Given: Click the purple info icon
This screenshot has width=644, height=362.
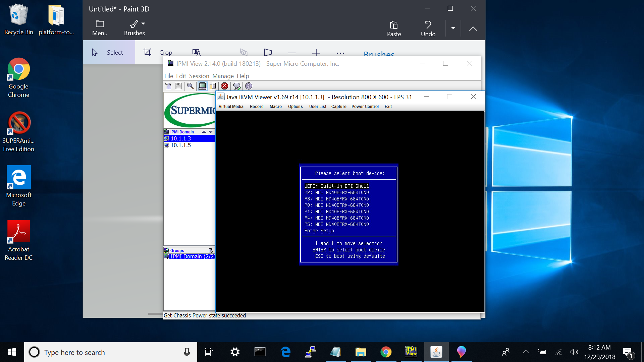Looking at the screenshot, I should (x=249, y=86).
